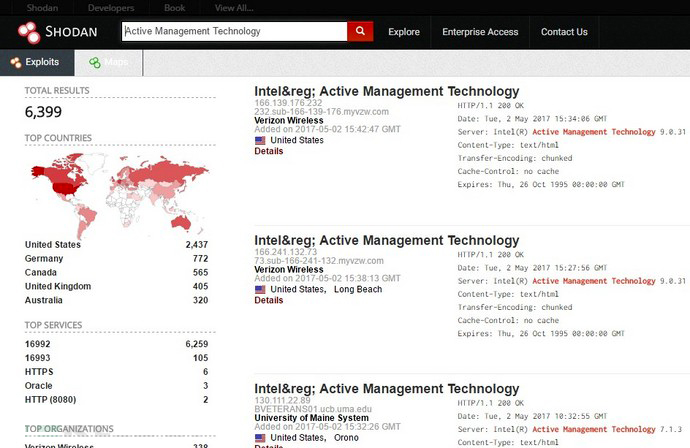Click hostname BVETERANS01.ucb.uma.edu

[313, 409]
